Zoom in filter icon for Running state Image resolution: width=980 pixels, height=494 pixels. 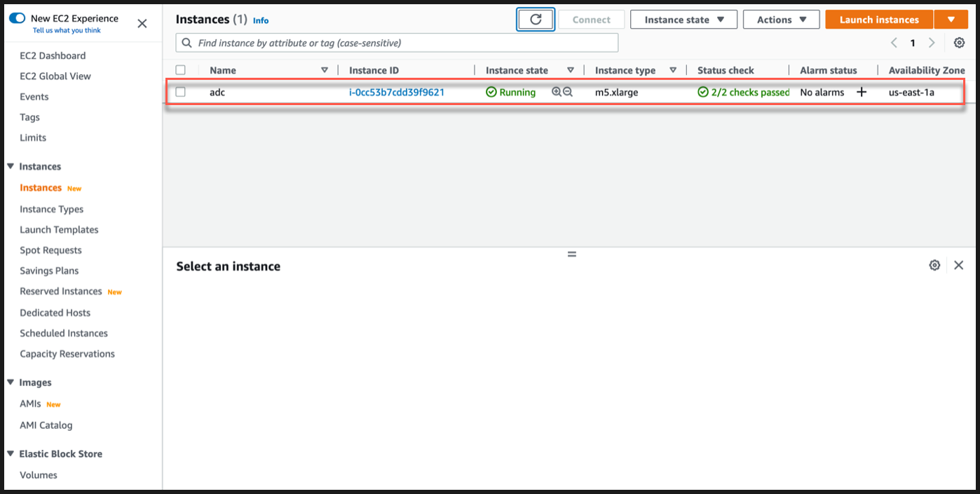coord(557,92)
